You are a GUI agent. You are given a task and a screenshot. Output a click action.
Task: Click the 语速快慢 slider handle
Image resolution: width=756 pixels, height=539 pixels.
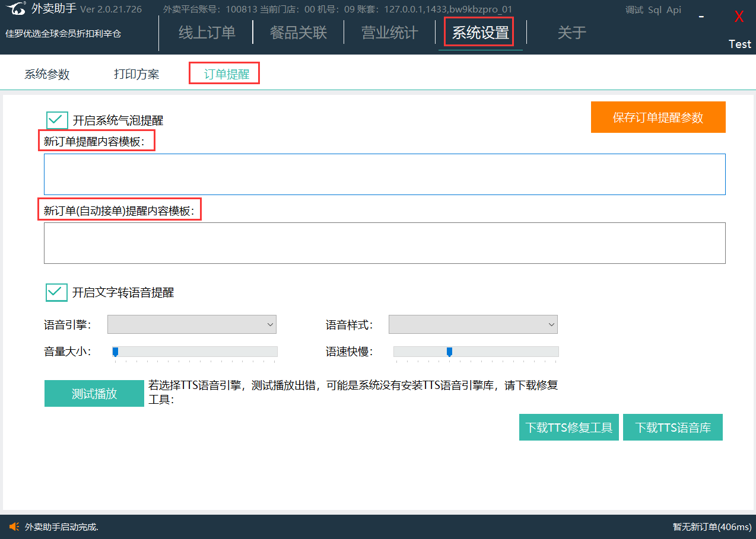tap(449, 352)
